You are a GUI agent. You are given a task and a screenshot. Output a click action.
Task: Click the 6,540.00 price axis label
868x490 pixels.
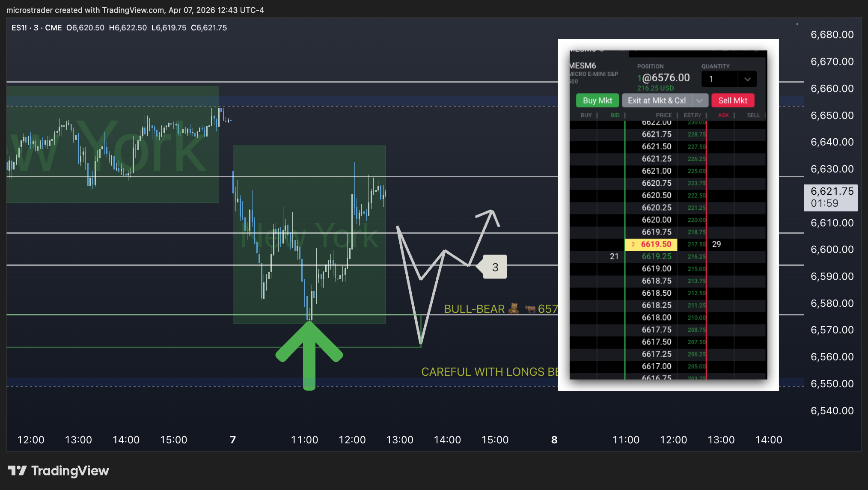click(x=832, y=411)
